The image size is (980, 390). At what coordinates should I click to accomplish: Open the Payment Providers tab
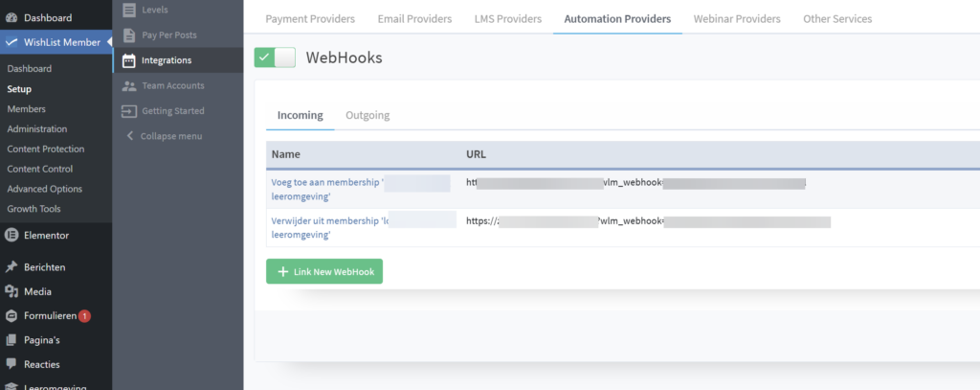point(310,18)
